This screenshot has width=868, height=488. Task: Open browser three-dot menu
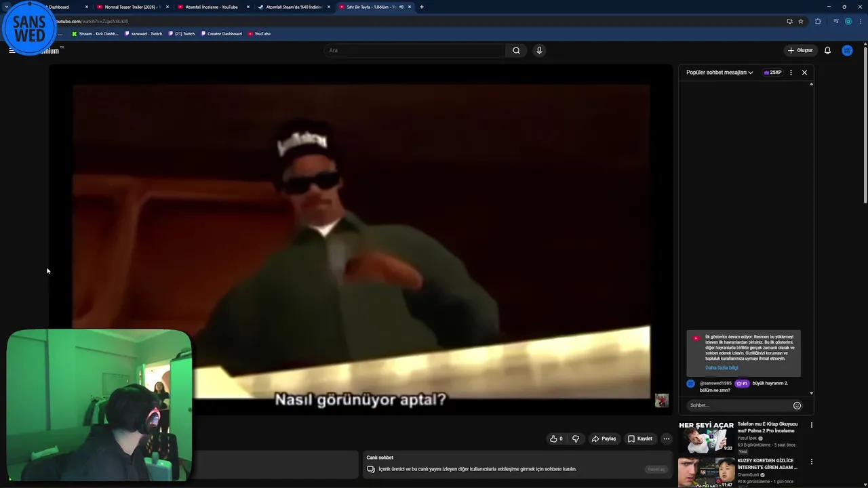tap(861, 21)
